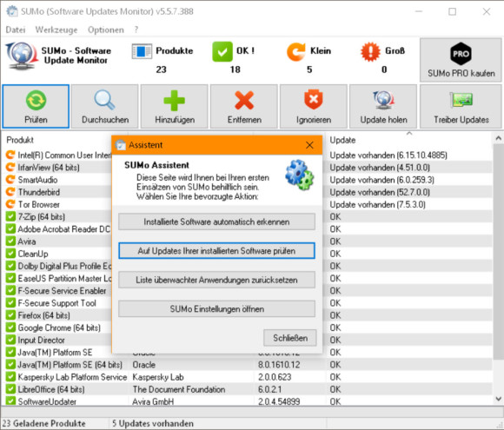
Task: Close the Assistent dialog with X
Action: (309, 145)
